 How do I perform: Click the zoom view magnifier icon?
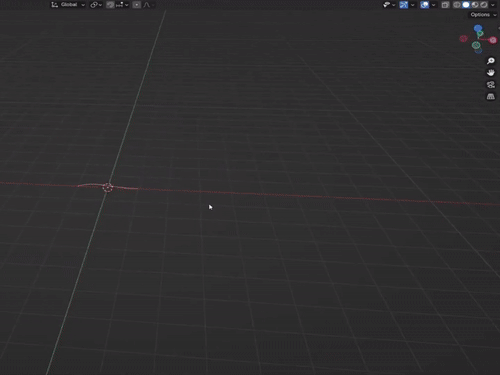(491, 61)
